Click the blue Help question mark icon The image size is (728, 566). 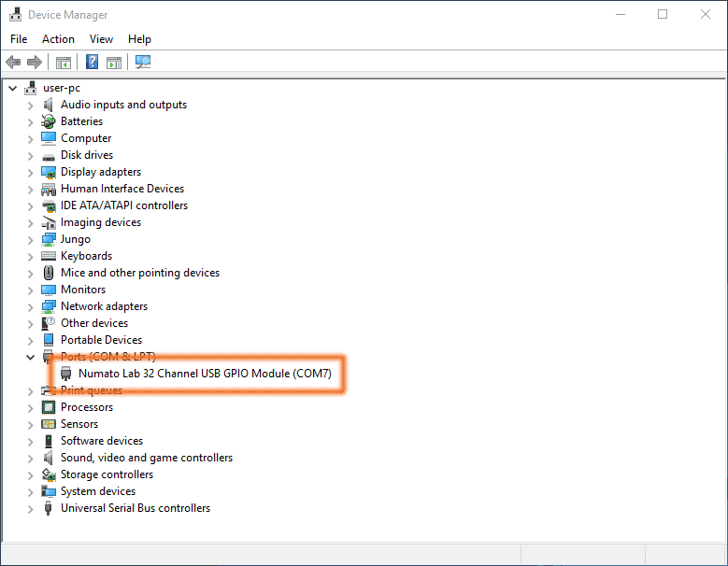tap(92, 63)
